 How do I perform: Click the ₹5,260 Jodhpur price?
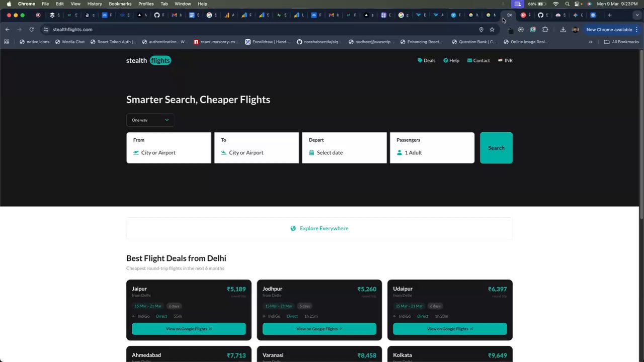tap(367, 289)
